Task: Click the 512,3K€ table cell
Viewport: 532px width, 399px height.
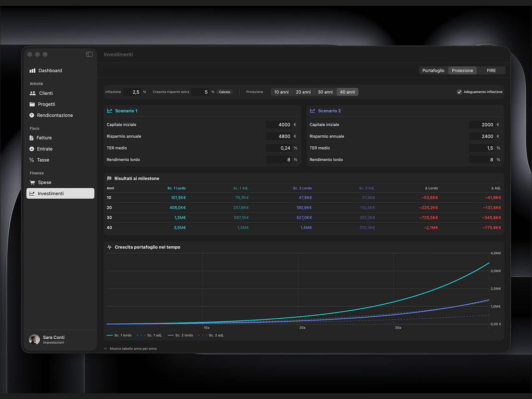Action: tap(367, 228)
